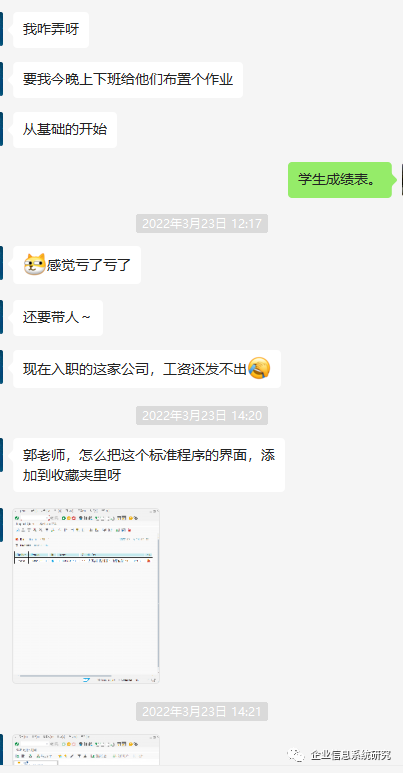Open the partially visible screenshot at the bottom

point(86,754)
